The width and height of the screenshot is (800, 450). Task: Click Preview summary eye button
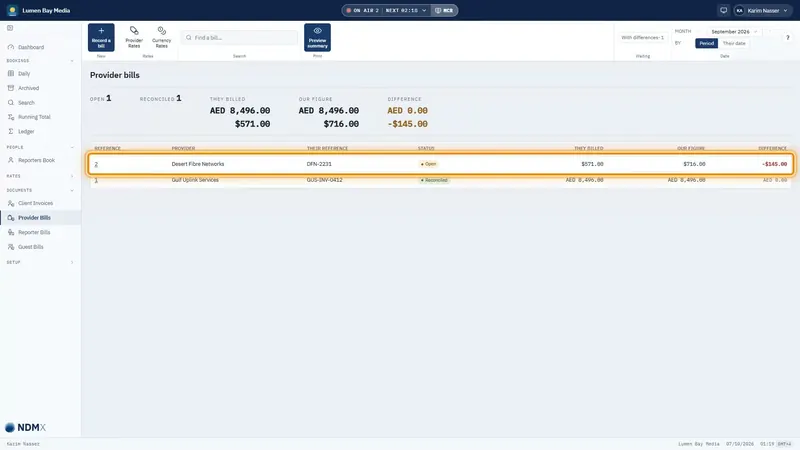(317, 37)
